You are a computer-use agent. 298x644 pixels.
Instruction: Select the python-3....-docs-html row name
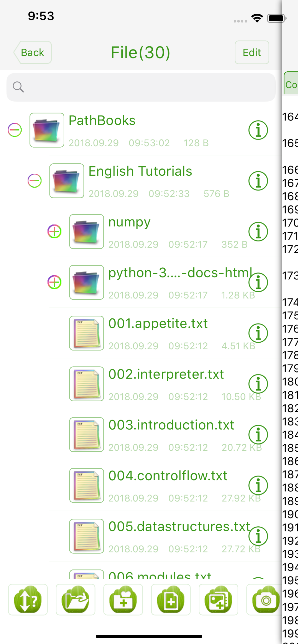click(x=180, y=273)
